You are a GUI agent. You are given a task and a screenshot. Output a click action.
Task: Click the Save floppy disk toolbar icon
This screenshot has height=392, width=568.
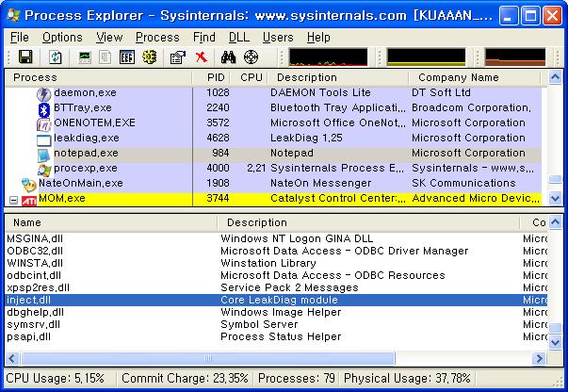25,57
